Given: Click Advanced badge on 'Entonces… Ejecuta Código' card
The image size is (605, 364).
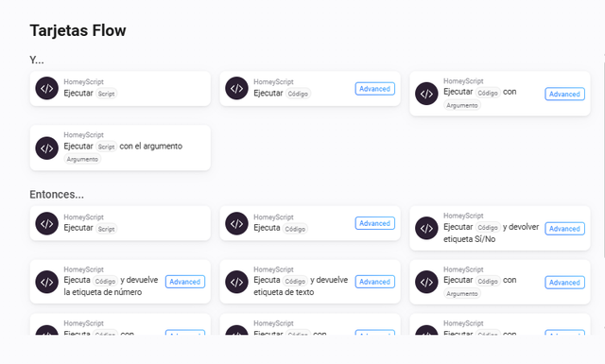Looking at the screenshot, I should 374,223.
